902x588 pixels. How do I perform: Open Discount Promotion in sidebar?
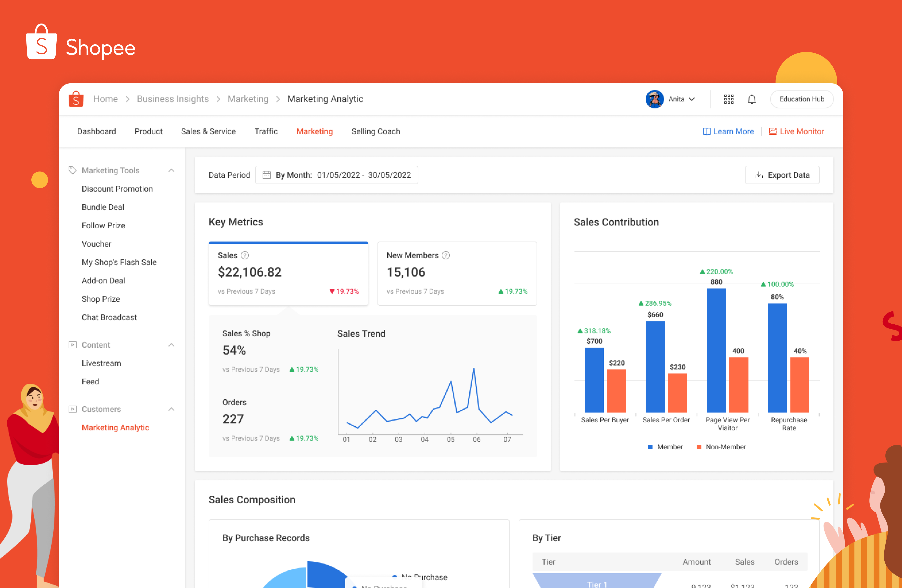point(117,189)
